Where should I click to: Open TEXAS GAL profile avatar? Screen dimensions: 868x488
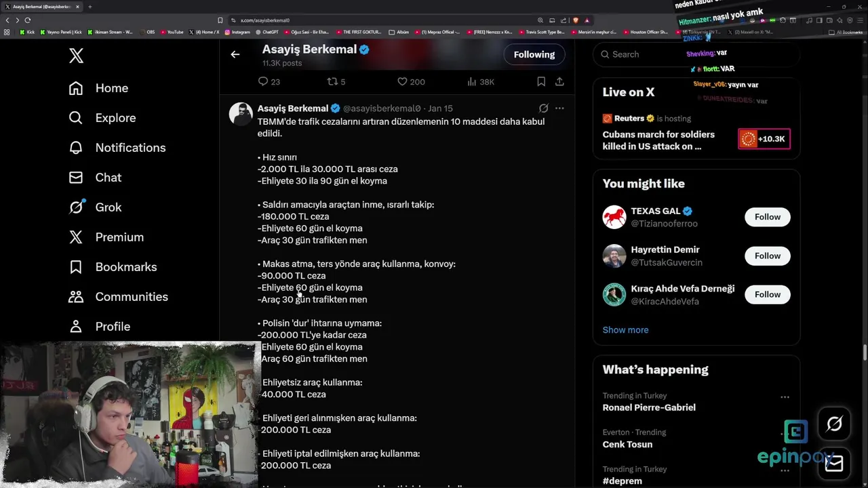point(614,217)
